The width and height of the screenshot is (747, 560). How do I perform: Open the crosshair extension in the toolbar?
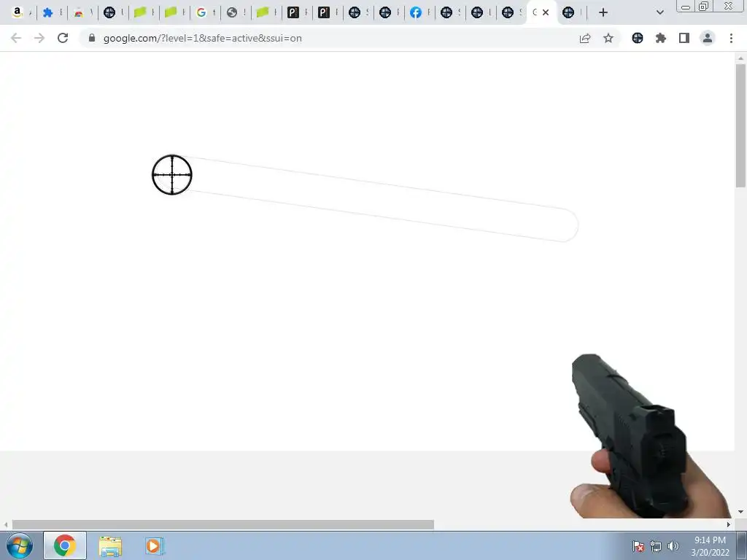(x=638, y=38)
